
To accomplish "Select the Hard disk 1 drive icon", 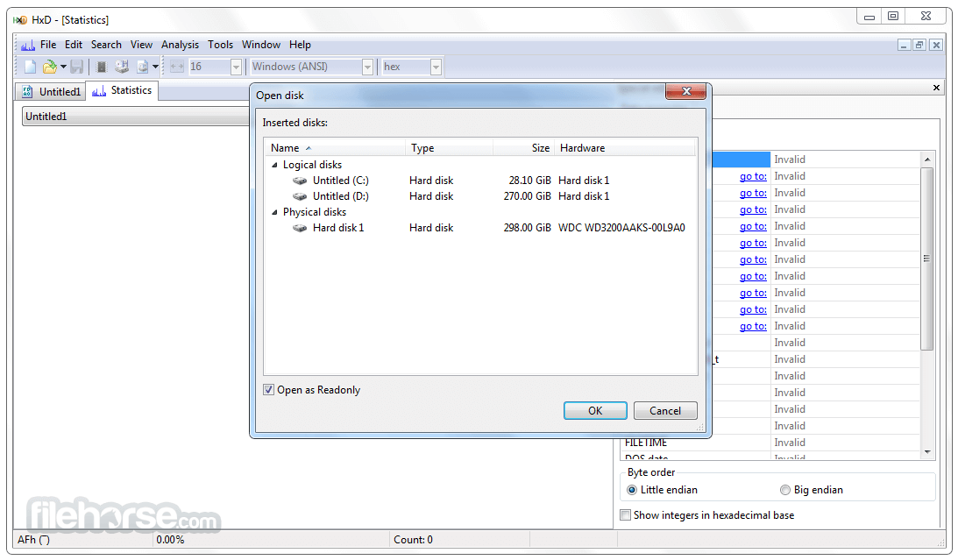I will tap(299, 227).
